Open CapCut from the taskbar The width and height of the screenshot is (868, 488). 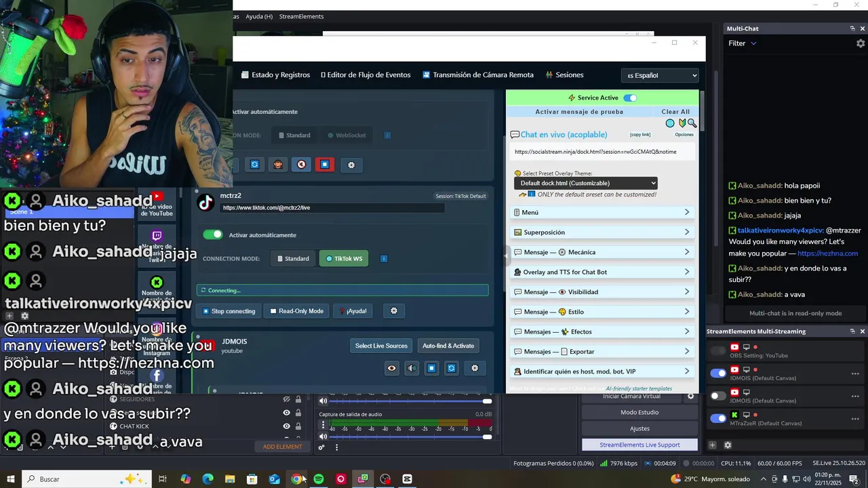tap(407, 479)
